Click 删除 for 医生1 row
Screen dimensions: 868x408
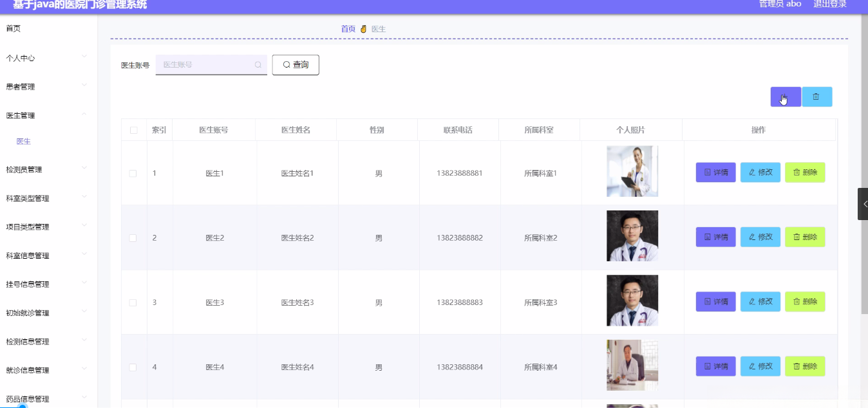(805, 172)
